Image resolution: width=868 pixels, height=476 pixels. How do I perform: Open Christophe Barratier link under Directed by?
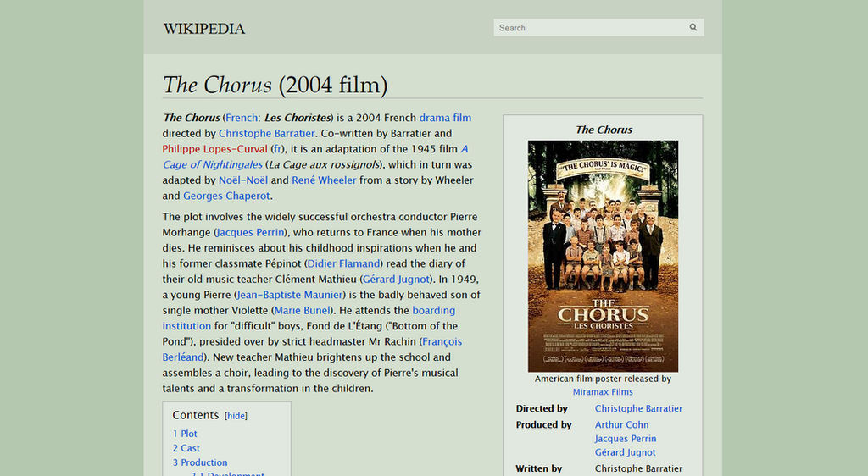coord(638,408)
